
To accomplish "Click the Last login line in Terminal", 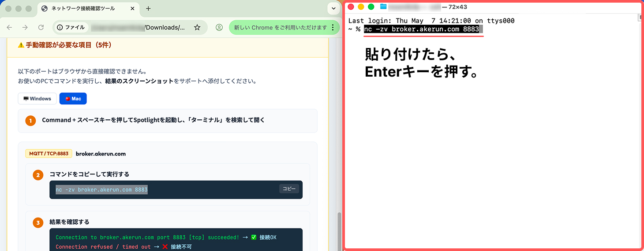I will 431,21.
